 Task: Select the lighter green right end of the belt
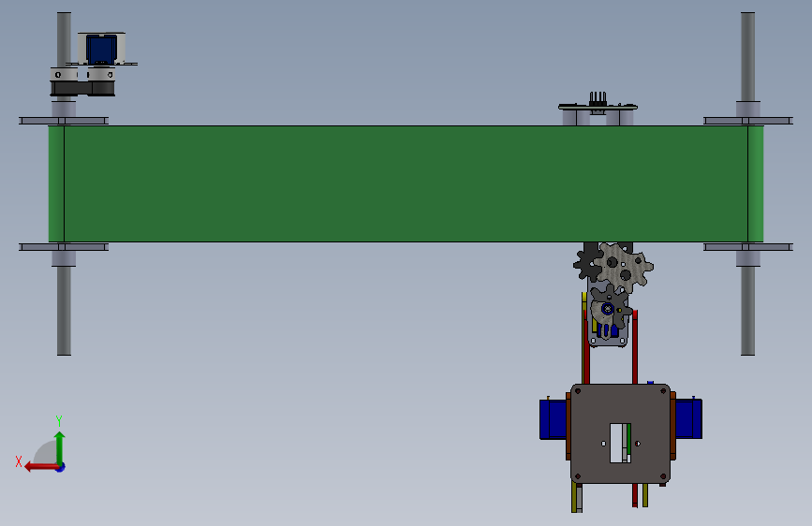[756, 183]
